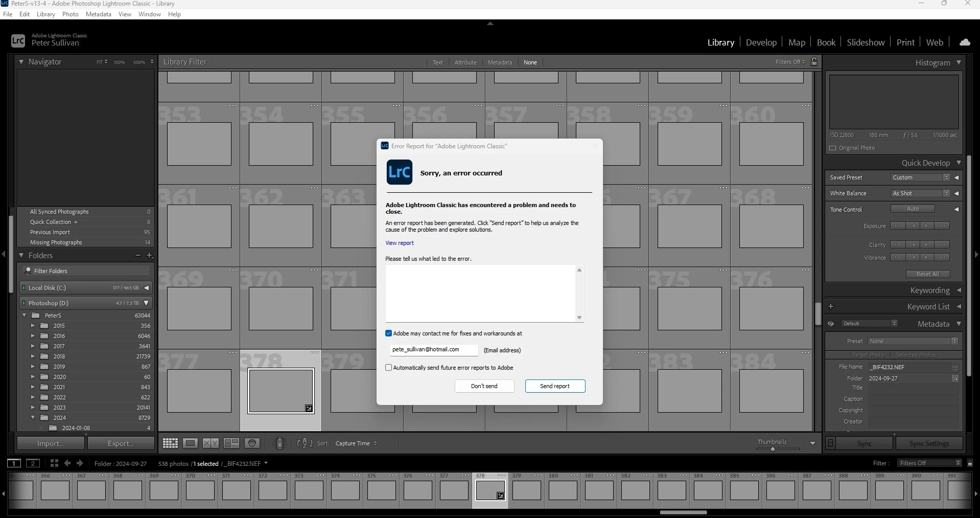
Task: Uncheck Adobe may contact me checkbox
Action: [388, 333]
